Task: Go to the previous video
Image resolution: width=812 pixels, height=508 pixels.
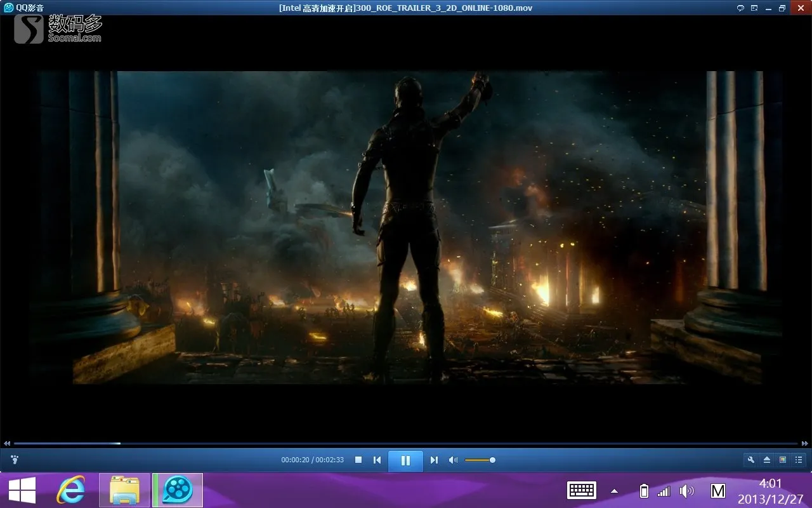Action: click(x=377, y=460)
